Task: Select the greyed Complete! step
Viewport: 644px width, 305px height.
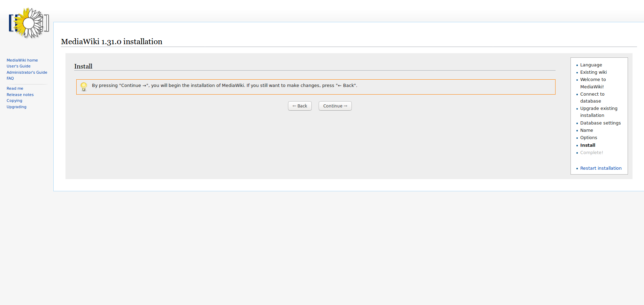Action: click(x=591, y=153)
